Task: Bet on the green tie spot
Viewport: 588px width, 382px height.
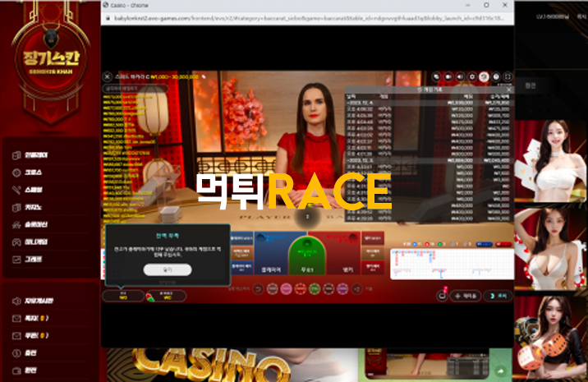Action: click(307, 257)
